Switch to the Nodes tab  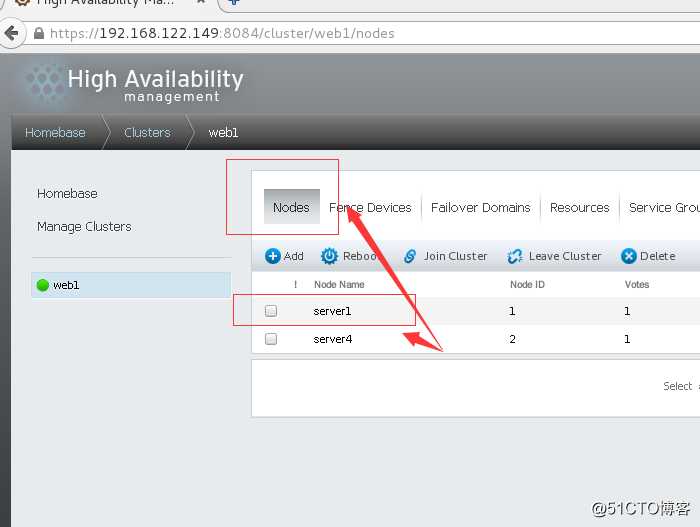[292, 207]
